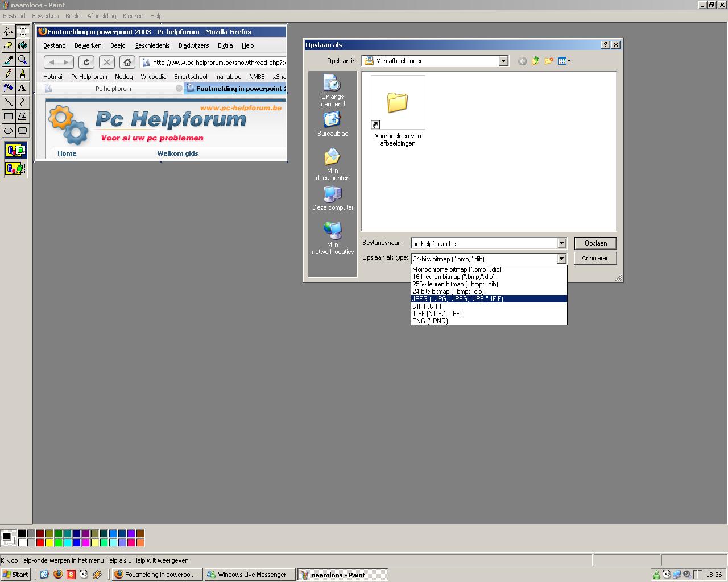The width and height of the screenshot is (728, 582).
Task: Choose the Eraser tool
Action: tap(9, 45)
